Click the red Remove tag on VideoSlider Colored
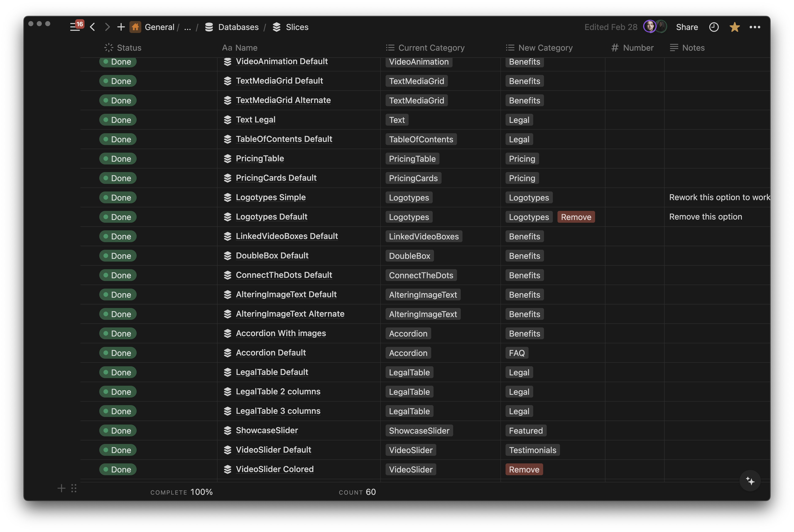 click(x=524, y=470)
